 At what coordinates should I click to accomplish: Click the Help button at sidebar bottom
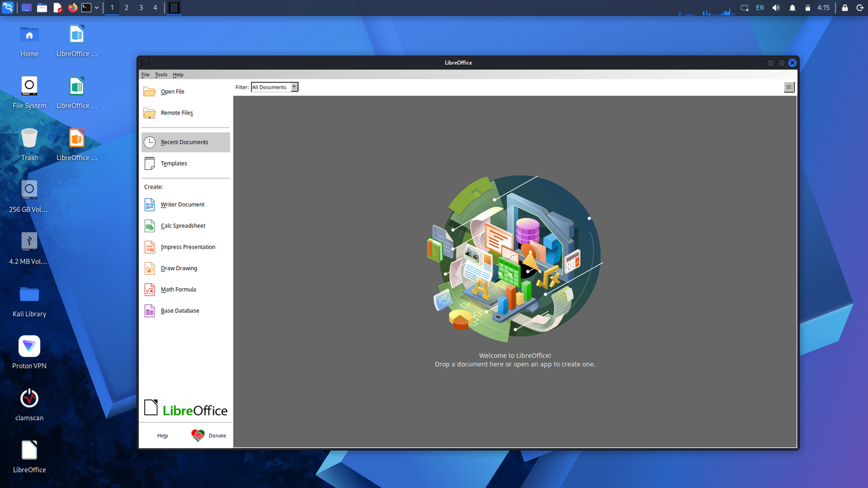coord(162,436)
